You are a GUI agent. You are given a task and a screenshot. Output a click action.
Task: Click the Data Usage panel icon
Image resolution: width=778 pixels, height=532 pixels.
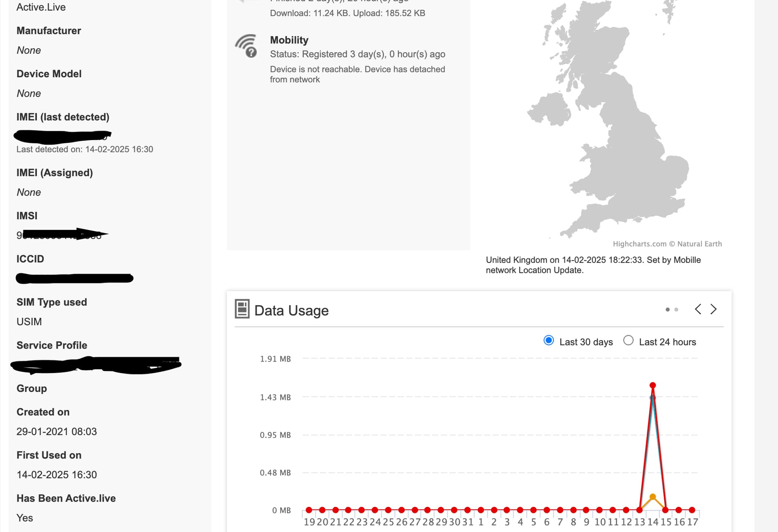242,309
